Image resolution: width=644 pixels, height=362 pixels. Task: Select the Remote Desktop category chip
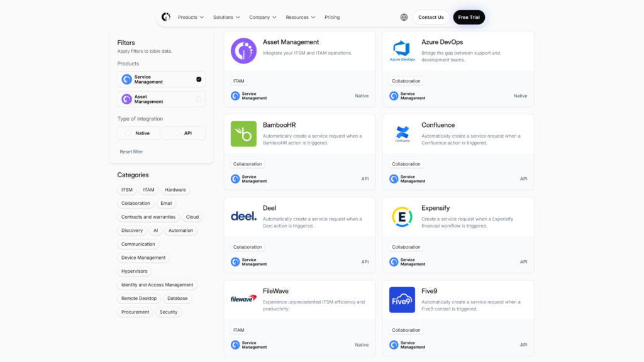point(139,298)
